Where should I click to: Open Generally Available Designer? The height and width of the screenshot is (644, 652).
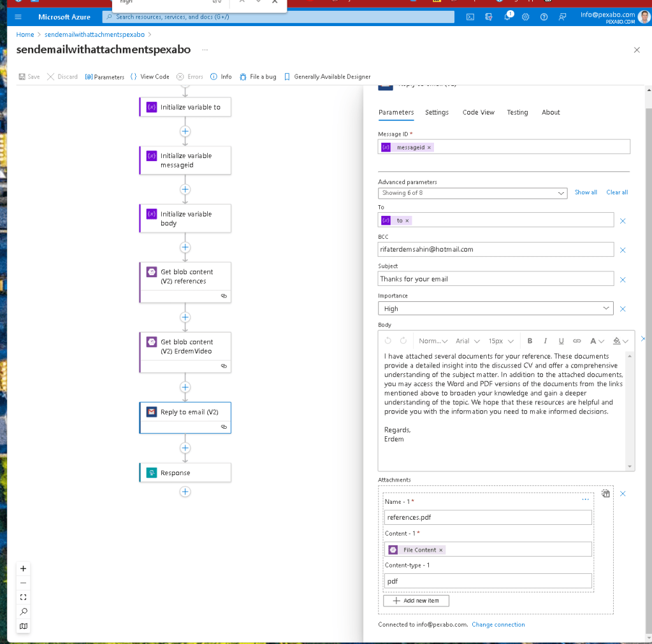(327, 77)
